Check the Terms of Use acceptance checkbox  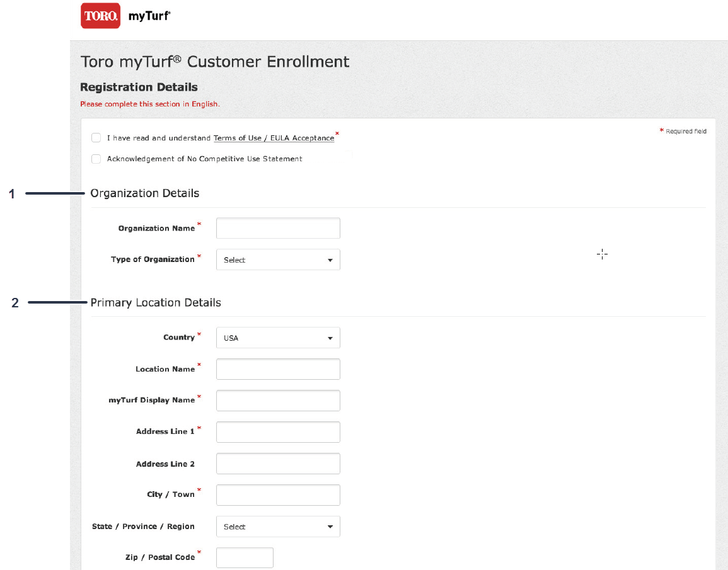[x=96, y=138]
